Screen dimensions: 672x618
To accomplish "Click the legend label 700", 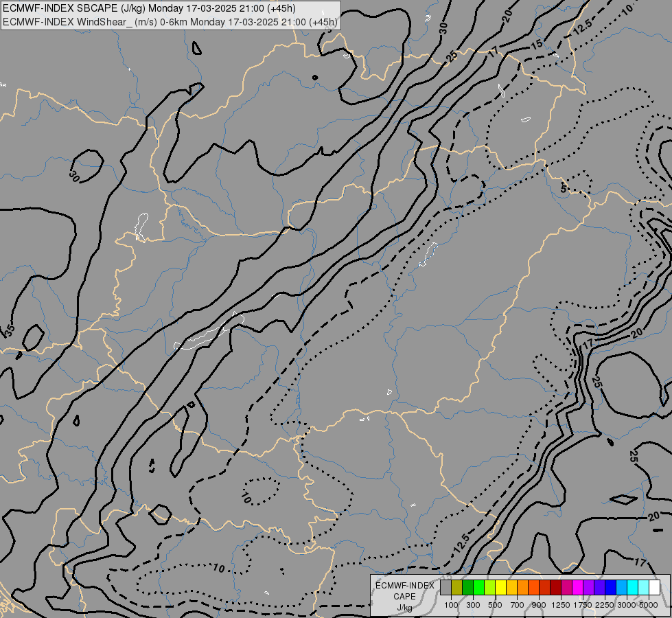I will pyautogui.click(x=518, y=605).
